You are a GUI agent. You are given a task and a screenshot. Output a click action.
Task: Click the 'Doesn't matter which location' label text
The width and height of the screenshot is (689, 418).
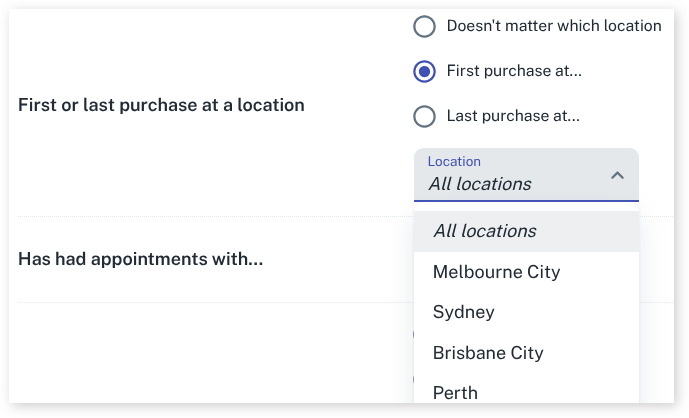(554, 26)
